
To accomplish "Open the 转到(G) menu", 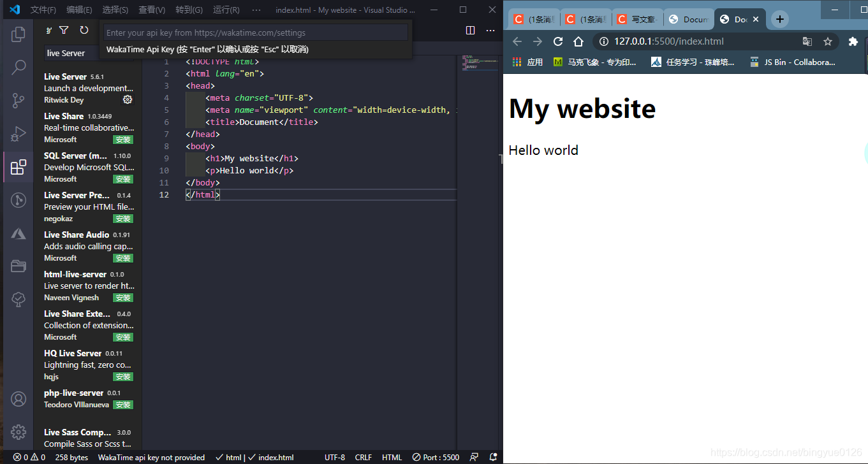I will 189,10.
